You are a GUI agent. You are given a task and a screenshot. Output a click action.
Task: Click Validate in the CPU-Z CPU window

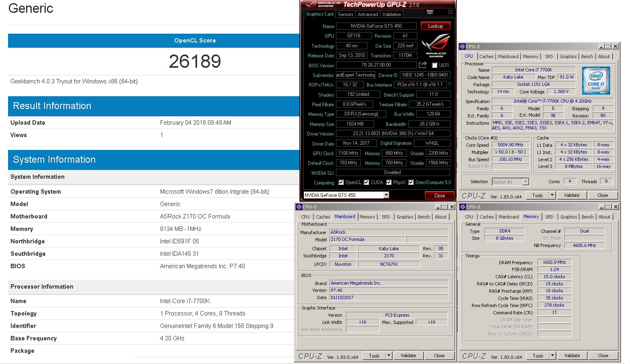pyautogui.click(x=572, y=195)
